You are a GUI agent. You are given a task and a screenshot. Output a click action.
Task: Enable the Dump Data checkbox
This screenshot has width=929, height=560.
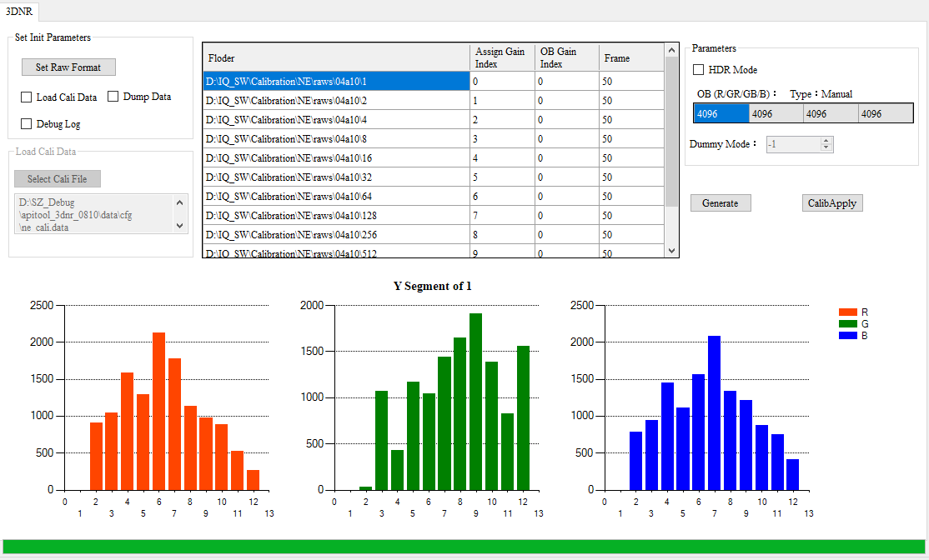(x=113, y=97)
